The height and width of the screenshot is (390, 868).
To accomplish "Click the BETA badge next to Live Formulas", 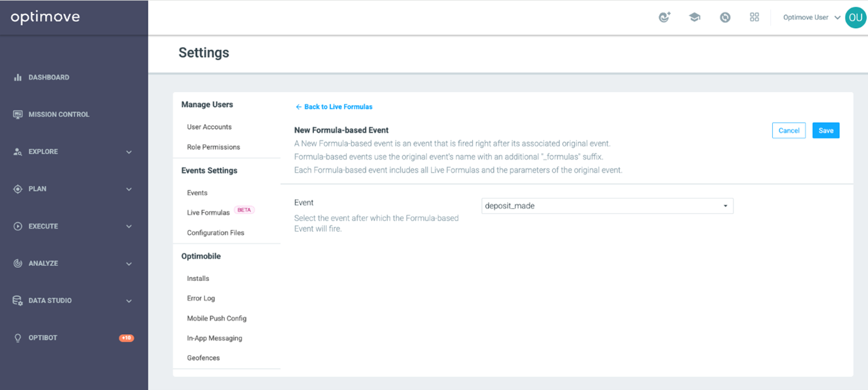I will (x=244, y=209).
